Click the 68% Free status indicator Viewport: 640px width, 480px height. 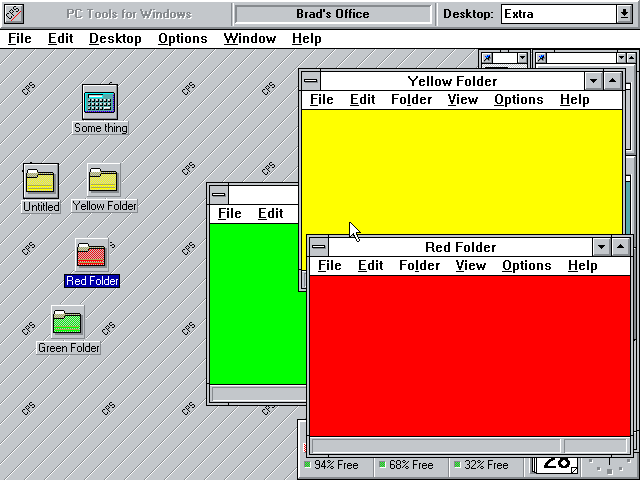407,464
